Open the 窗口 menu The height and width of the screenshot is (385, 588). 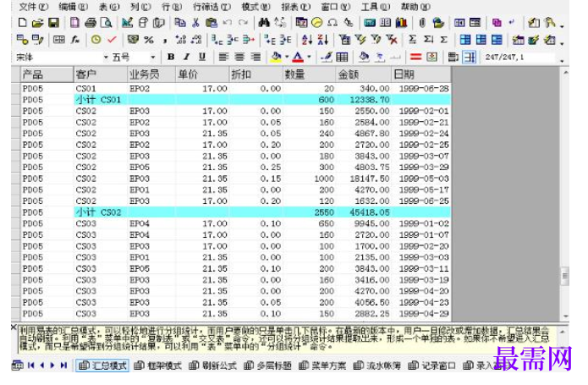336,7
